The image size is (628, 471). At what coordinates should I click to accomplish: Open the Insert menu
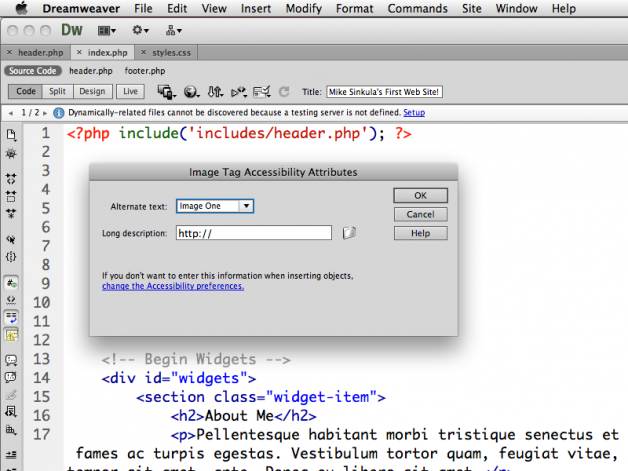pos(256,8)
